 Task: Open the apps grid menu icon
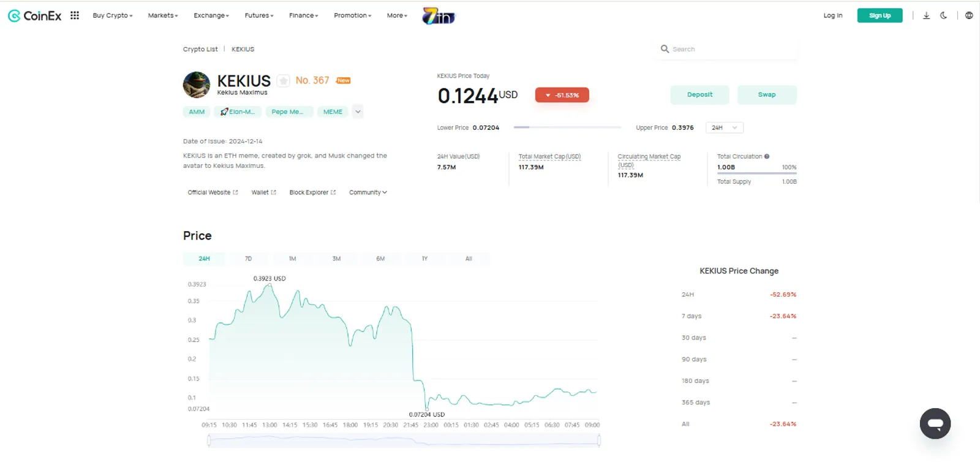point(75,15)
